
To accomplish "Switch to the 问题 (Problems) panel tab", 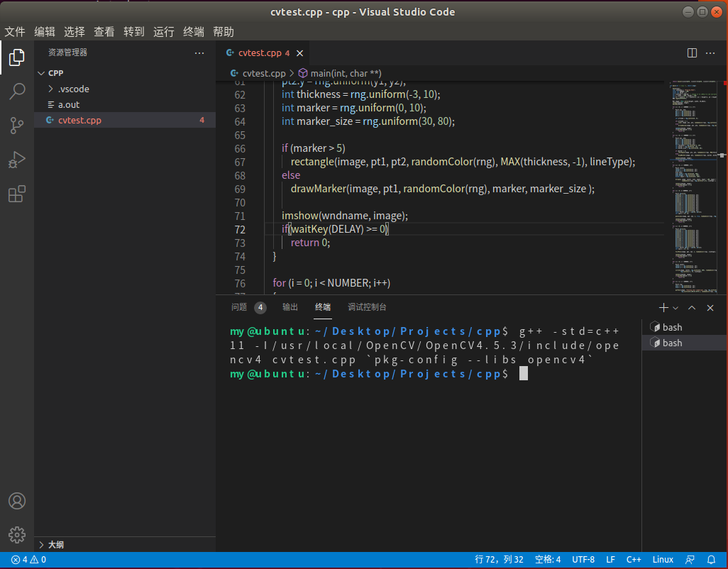I will click(x=239, y=307).
